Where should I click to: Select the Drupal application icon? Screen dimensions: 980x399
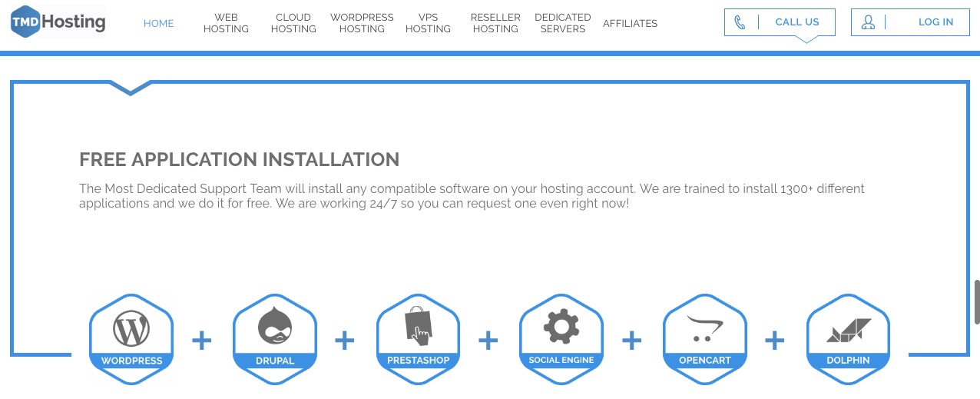point(275,331)
